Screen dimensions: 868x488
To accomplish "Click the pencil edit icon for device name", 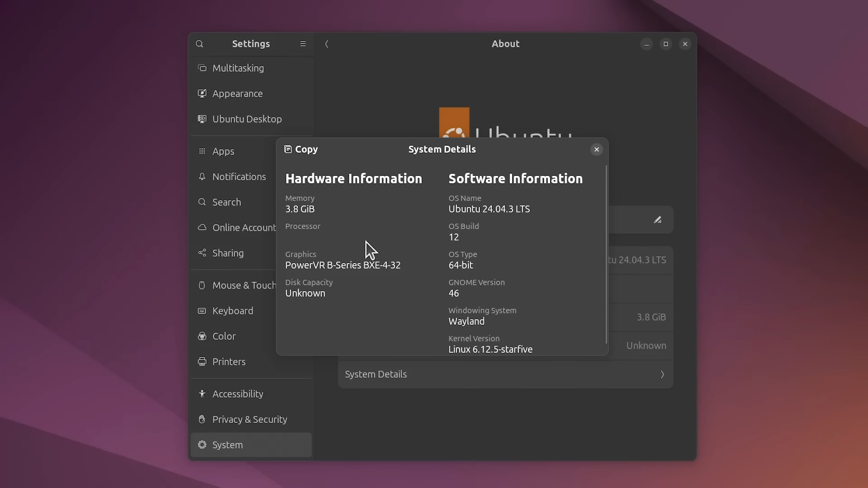I will click(x=658, y=220).
